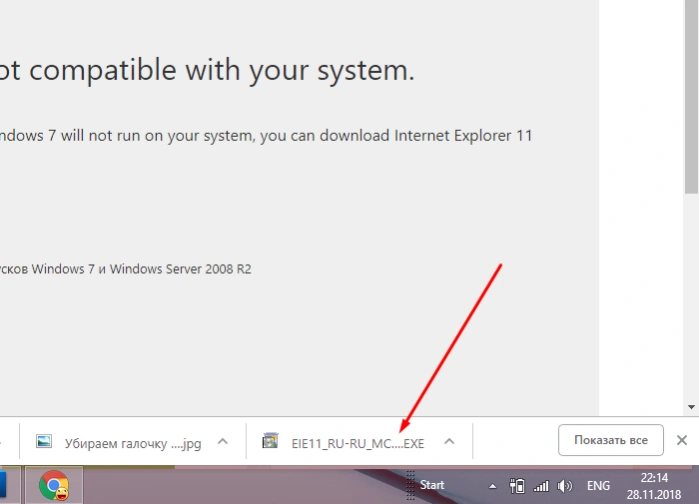This screenshot has height=504, width=699.
Task: Open the battery power tray icon
Action: [517, 486]
